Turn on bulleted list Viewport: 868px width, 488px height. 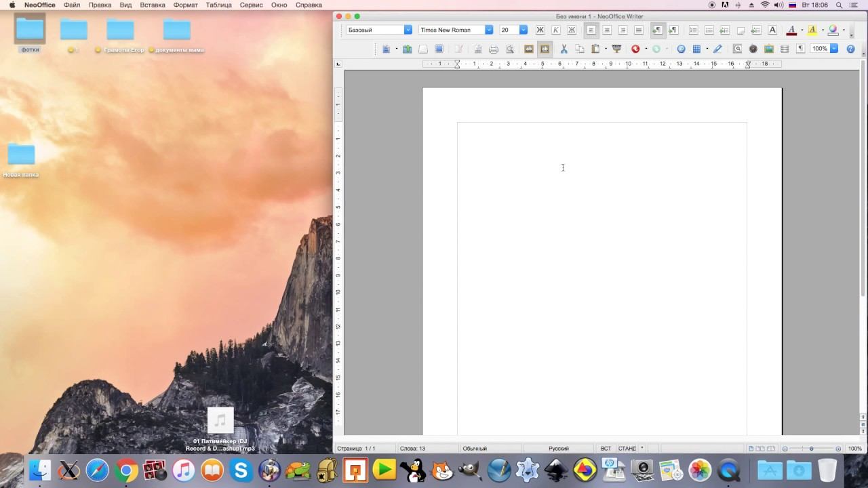(x=709, y=30)
